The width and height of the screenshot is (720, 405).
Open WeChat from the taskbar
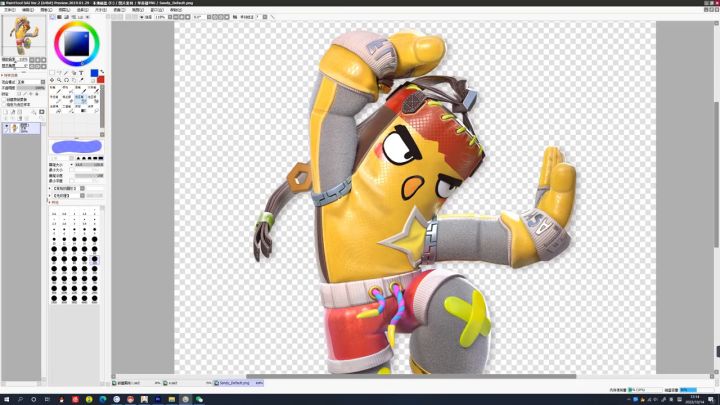(x=199, y=399)
